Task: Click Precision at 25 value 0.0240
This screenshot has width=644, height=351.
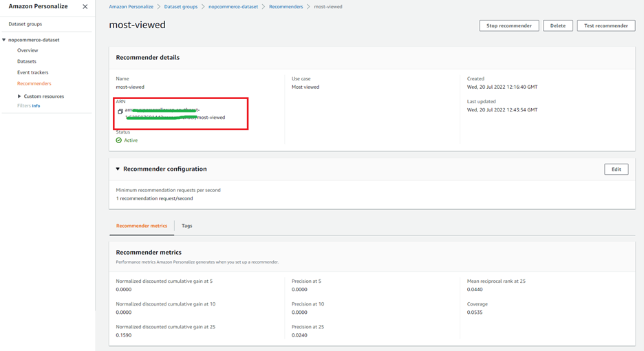Action: [x=299, y=335]
